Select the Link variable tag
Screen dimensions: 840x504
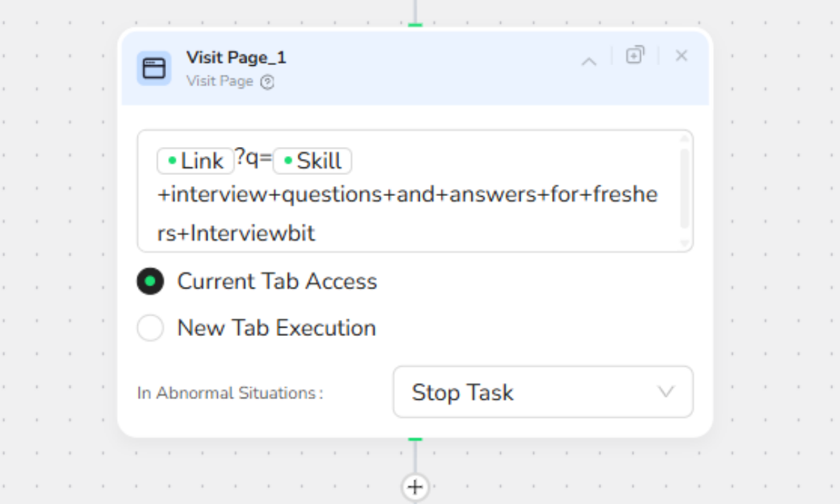click(195, 161)
